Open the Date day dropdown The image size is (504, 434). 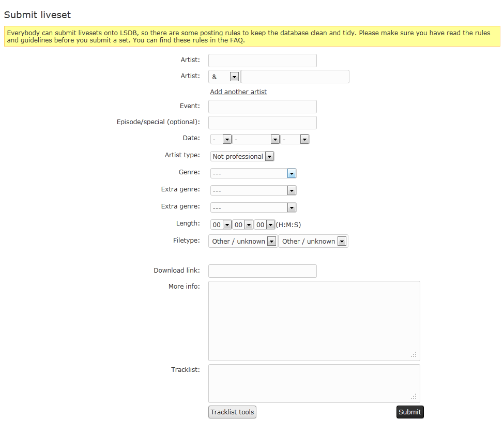pos(221,139)
